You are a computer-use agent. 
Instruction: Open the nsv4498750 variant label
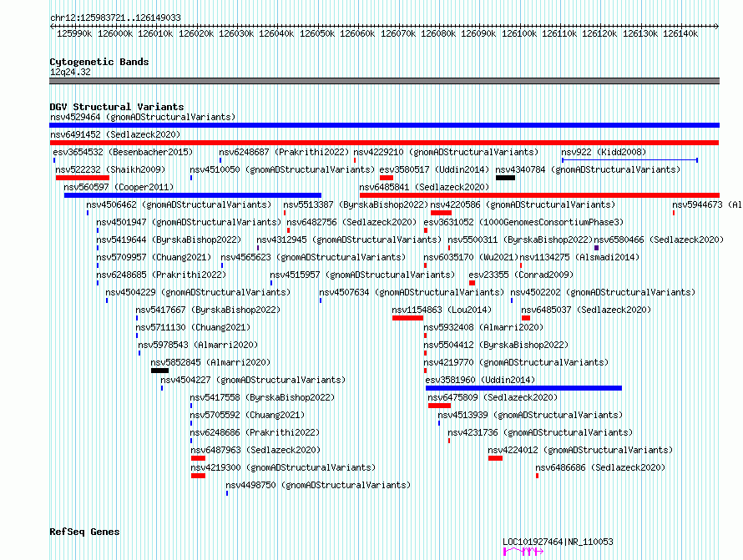(x=318, y=485)
